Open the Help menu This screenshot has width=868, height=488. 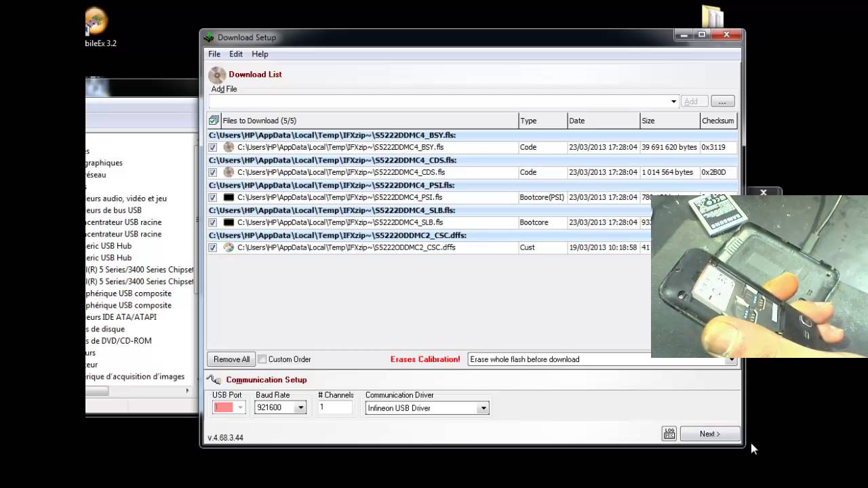[x=260, y=54]
